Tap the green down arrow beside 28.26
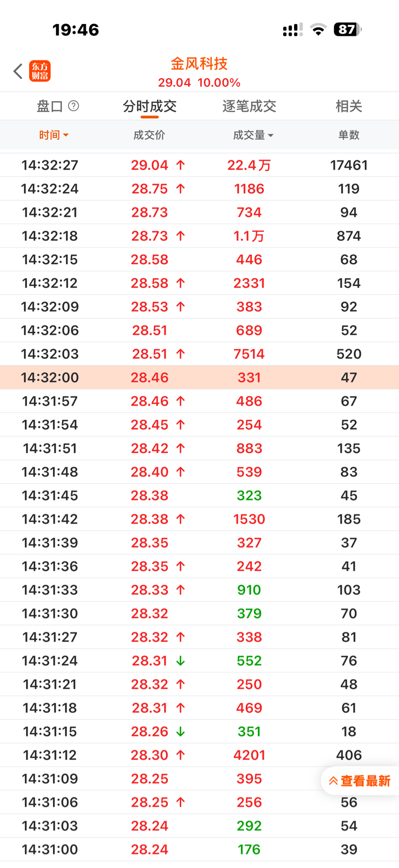 point(180,732)
